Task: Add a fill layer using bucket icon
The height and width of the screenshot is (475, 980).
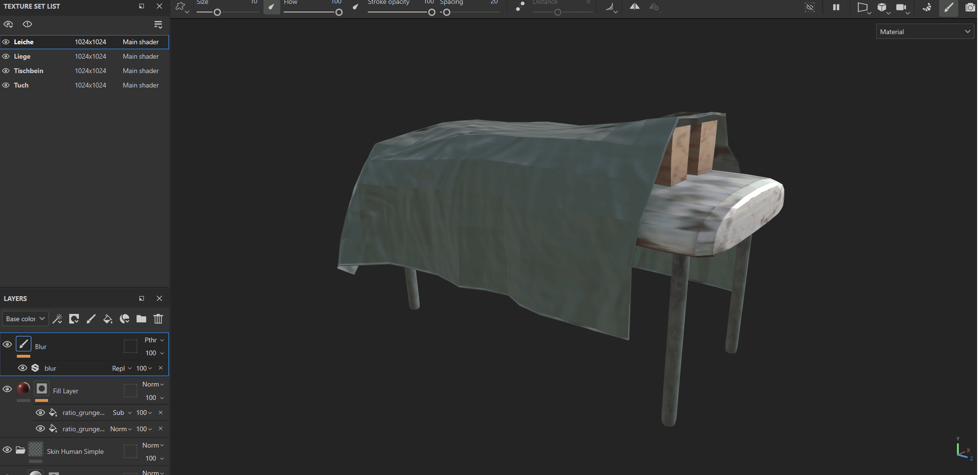Action: [x=108, y=319]
